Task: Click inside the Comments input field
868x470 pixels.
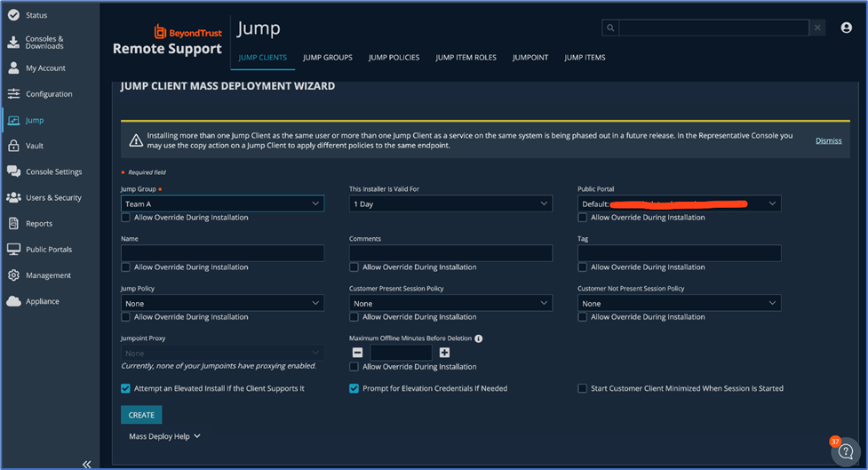Action: click(x=450, y=253)
